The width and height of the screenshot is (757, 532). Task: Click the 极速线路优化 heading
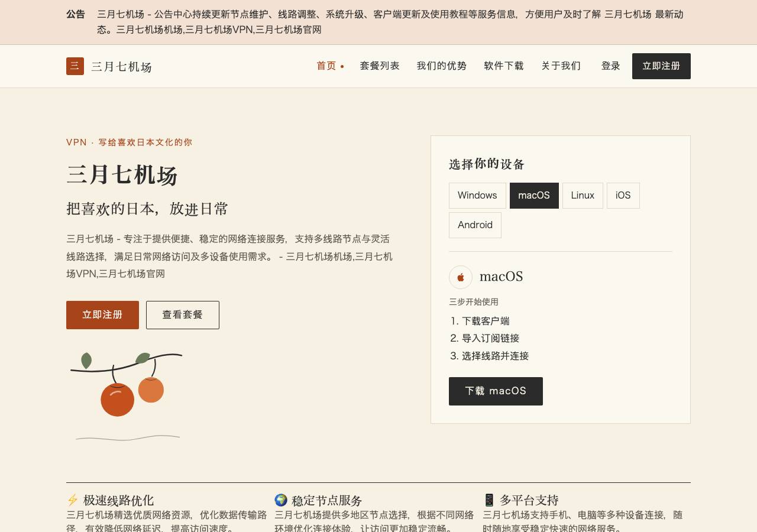tap(118, 500)
